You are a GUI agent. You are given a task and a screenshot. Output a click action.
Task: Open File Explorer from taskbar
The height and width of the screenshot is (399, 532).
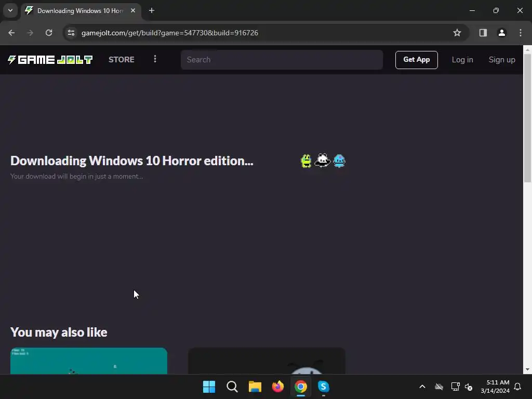[255, 387]
